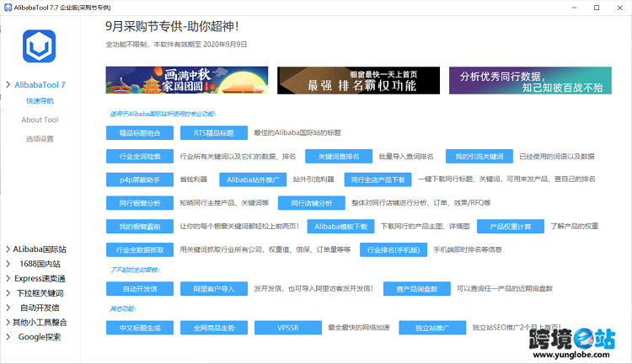The width and height of the screenshot is (632, 364).
Task: Expand the 下拉框关键词 section arrow
Action: (8, 293)
